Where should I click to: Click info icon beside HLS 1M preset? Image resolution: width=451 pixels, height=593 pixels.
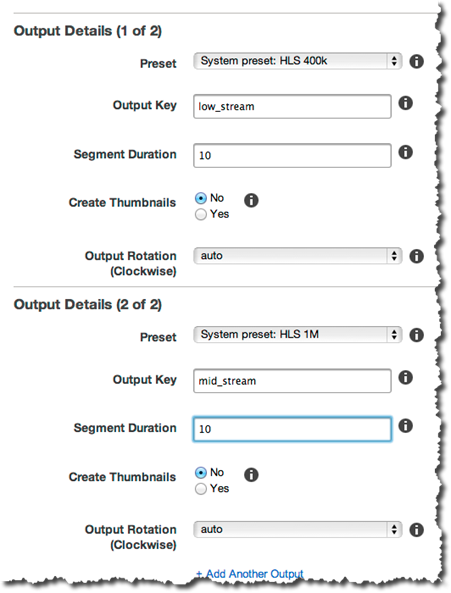point(416,335)
